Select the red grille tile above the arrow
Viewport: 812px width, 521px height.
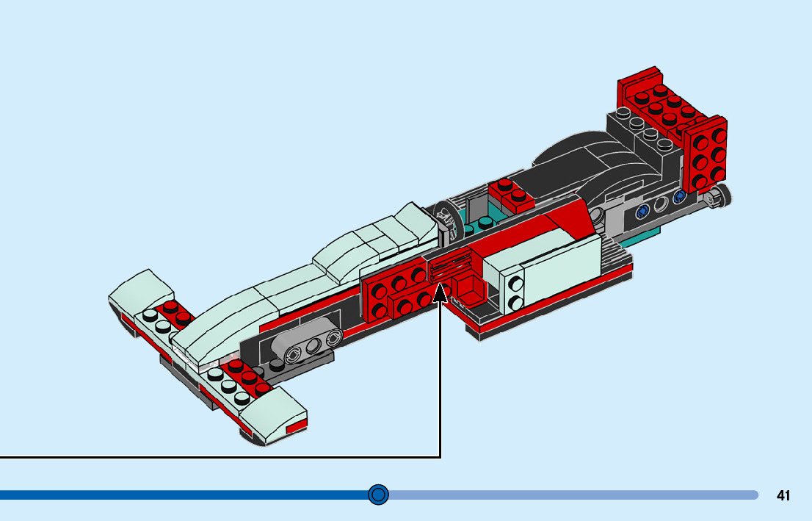pyautogui.click(x=450, y=266)
